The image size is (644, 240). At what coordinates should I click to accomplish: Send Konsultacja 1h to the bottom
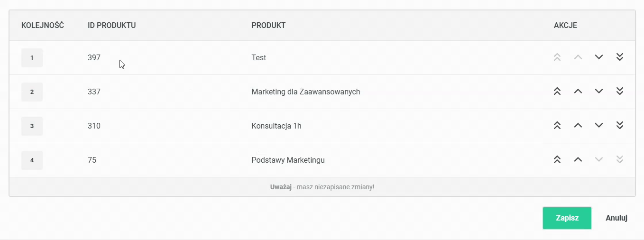point(619,125)
